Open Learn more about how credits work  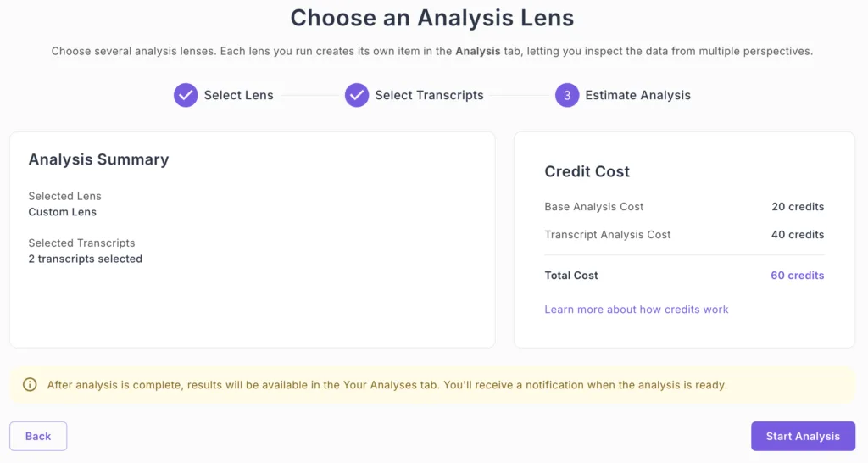pos(636,310)
